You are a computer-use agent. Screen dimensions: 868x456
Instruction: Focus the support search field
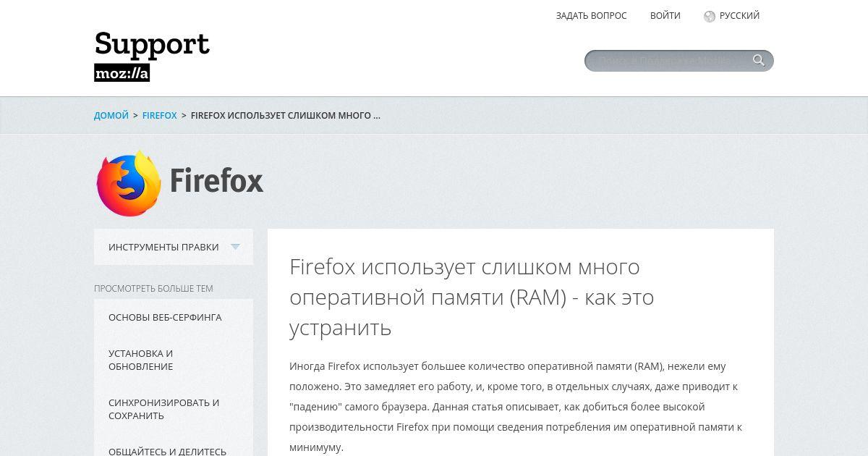679,61
